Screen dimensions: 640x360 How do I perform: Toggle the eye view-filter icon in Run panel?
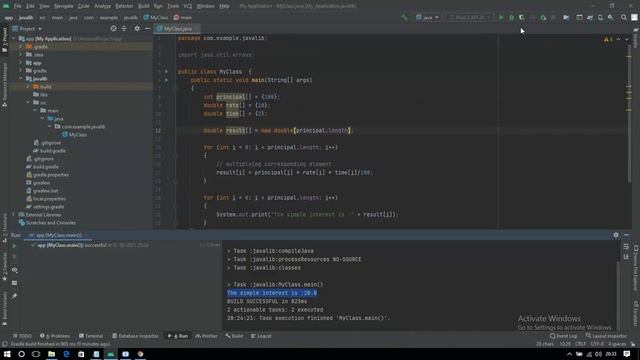[14, 270]
